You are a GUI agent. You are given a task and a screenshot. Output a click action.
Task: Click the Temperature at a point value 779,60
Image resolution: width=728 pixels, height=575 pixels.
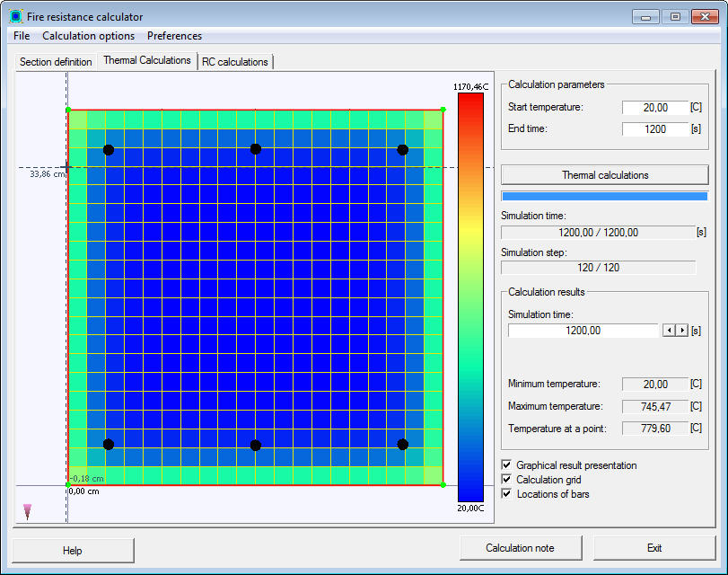click(655, 429)
